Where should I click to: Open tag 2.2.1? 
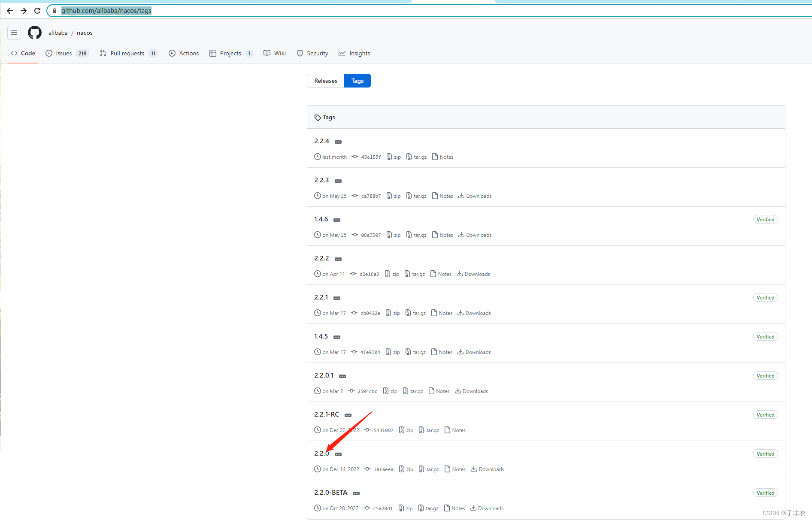(x=321, y=297)
